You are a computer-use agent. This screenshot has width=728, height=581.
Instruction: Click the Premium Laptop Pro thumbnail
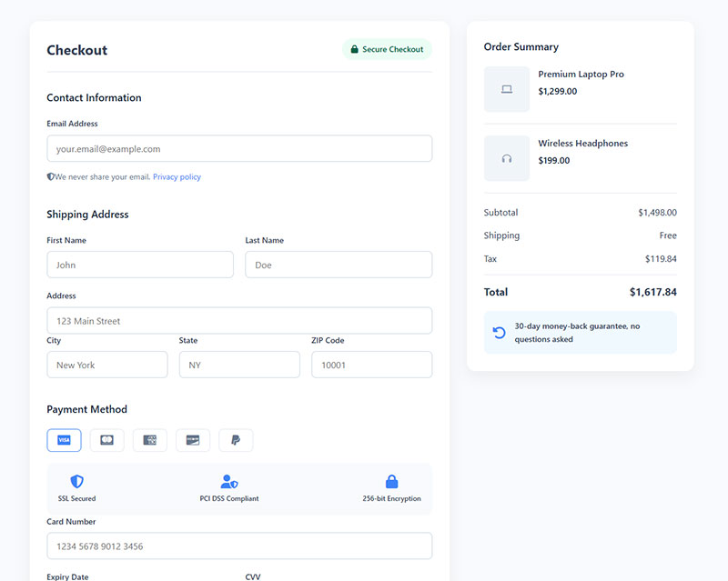(x=507, y=89)
